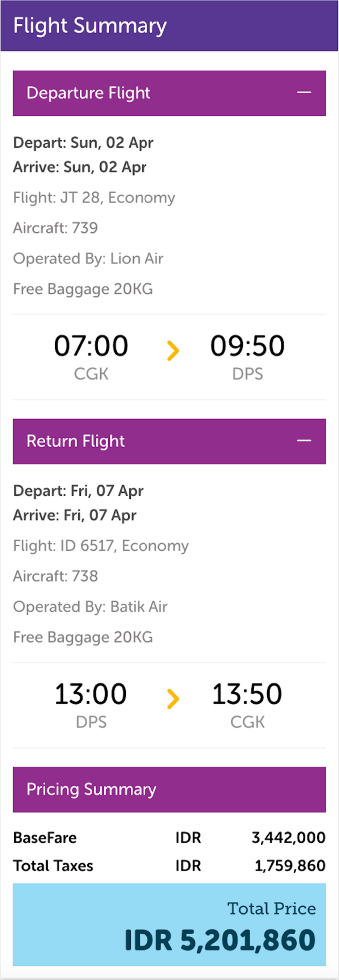This screenshot has height=980, width=339.
Task: Click the Total Price IDR 5,201,860 box
Action: pyautogui.click(x=169, y=925)
